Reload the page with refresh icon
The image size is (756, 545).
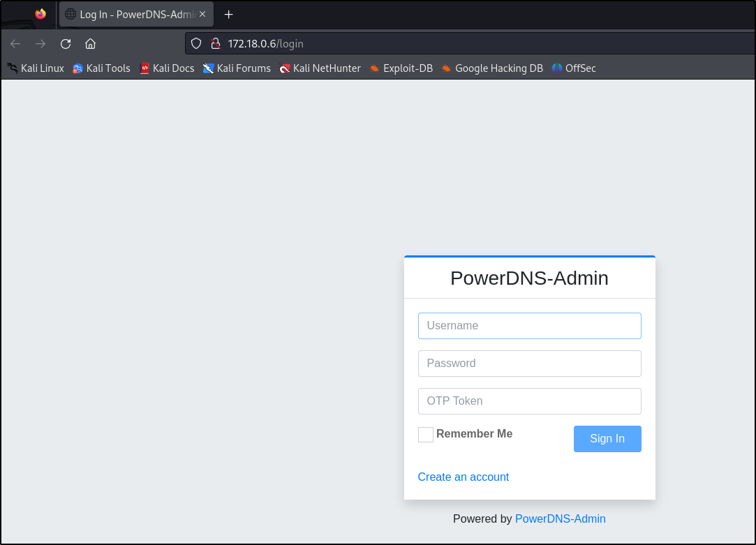[x=66, y=44]
